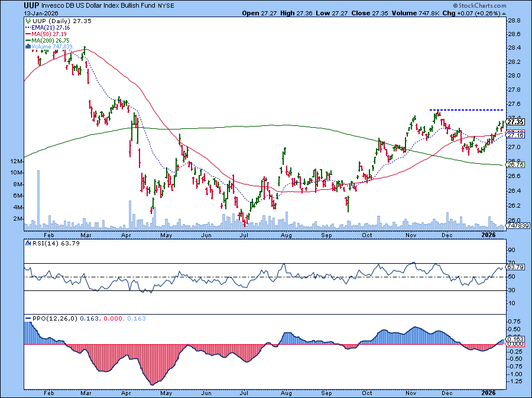Click the blue dashed resistance line
This screenshot has width=532, height=398.
click(467, 109)
